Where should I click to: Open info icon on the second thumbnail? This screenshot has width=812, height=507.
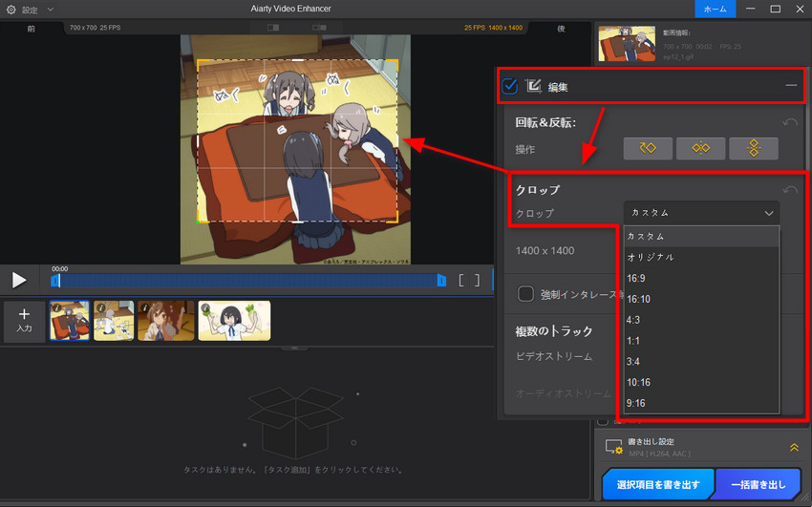(101, 307)
